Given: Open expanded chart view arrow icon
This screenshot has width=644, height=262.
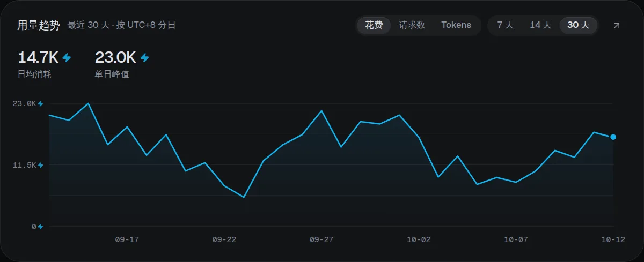Looking at the screenshot, I should (617, 25).
